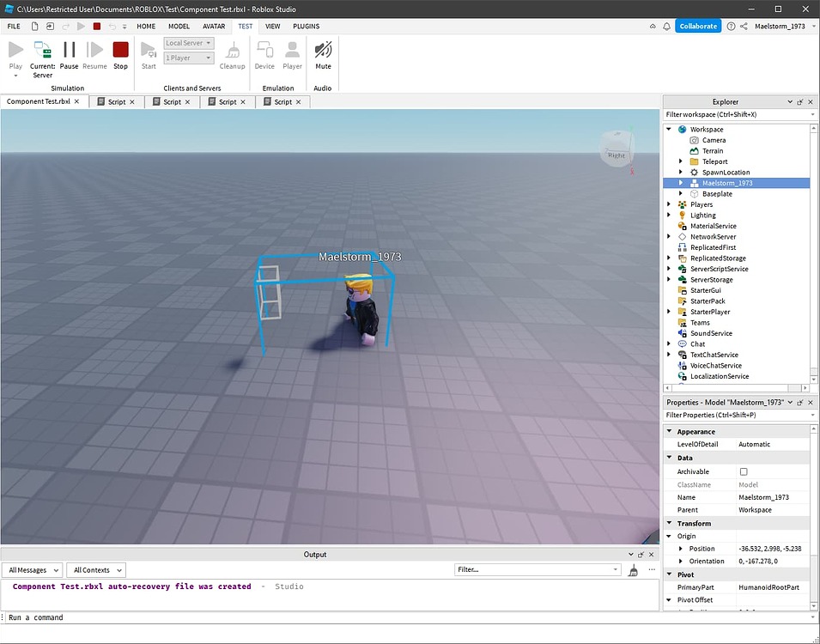This screenshot has width=820, height=644.
Task: Pause the running simulation
Action: point(69,53)
